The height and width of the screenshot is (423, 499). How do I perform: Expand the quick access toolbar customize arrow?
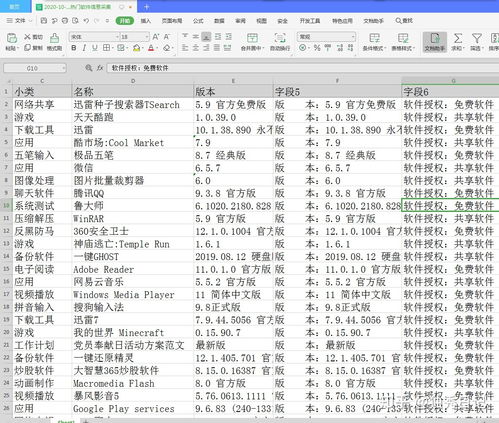pyautogui.click(x=107, y=21)
